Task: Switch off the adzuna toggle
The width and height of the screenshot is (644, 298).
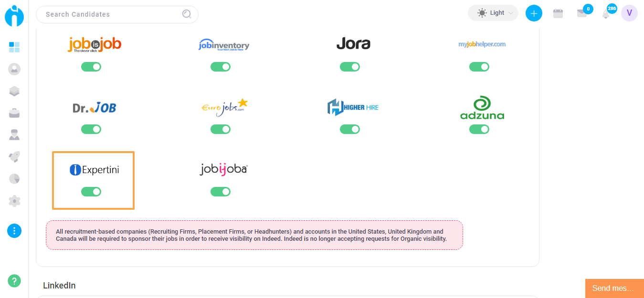Action: 479,129
